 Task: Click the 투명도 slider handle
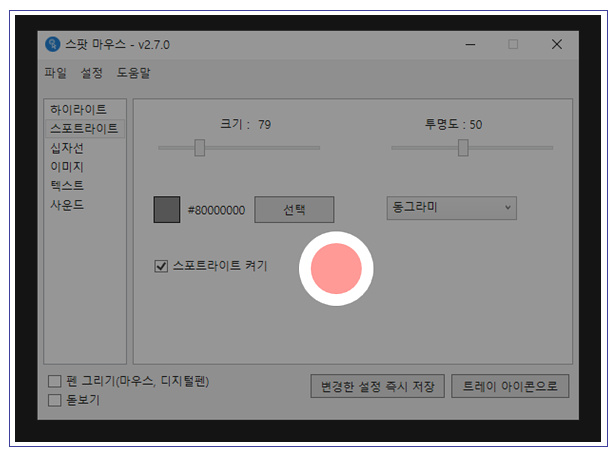[x=463, y=148]
